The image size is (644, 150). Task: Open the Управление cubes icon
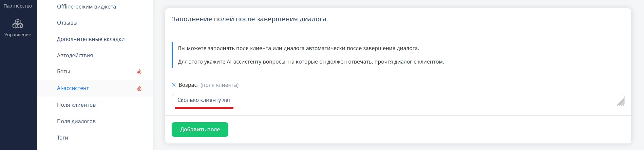tap(18, 24)
